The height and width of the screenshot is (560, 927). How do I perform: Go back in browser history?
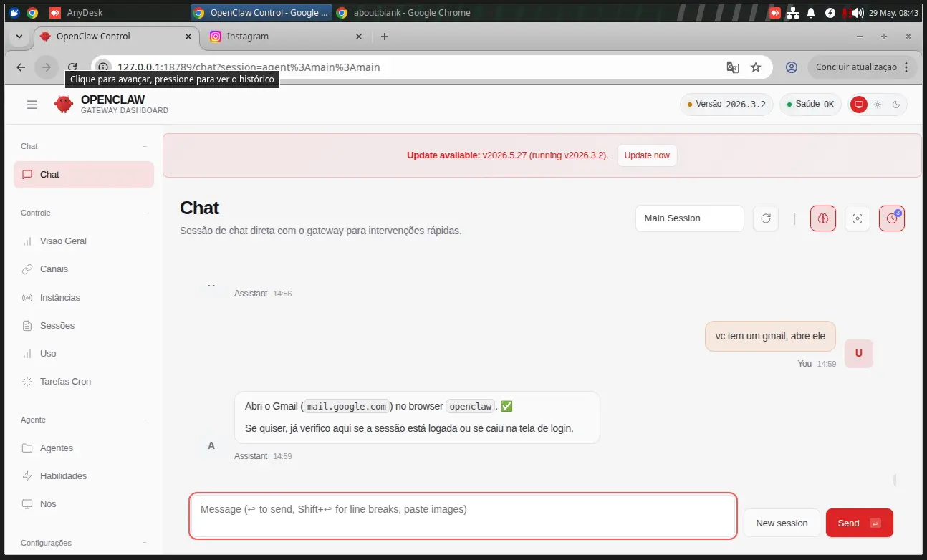21,67
